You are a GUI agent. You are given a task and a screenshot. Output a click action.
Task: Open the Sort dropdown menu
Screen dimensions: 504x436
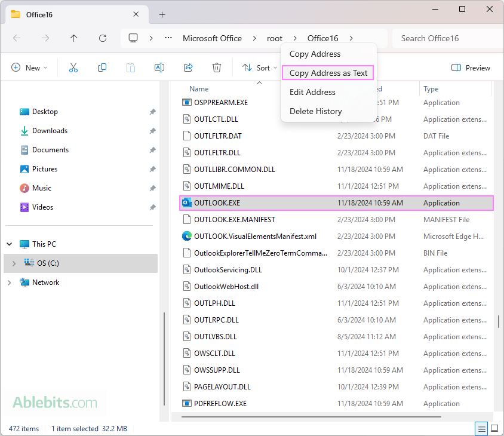coord(260,67)
